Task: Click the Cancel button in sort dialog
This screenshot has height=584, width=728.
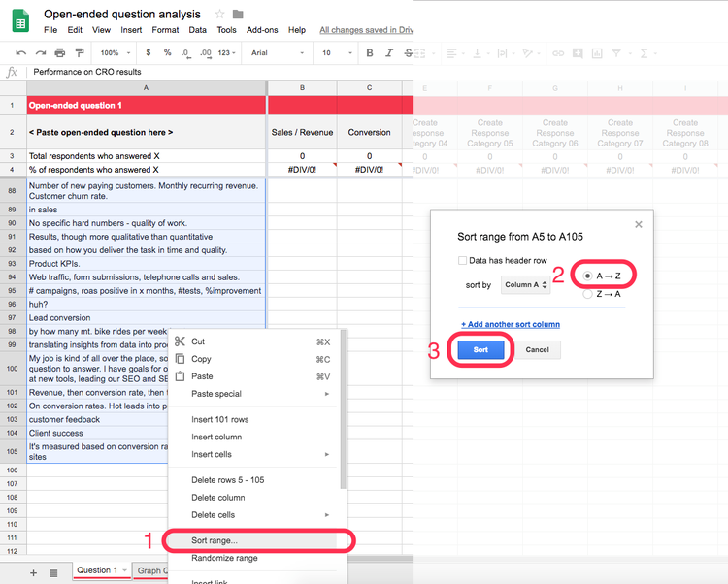Action: pyautogui.click(x=537, y=350)
